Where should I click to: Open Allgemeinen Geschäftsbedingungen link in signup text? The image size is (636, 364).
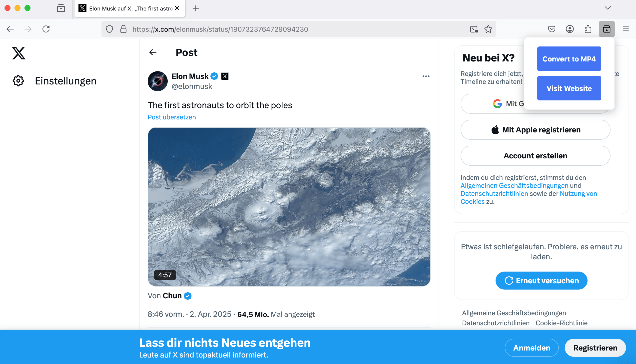pos(514,186)
